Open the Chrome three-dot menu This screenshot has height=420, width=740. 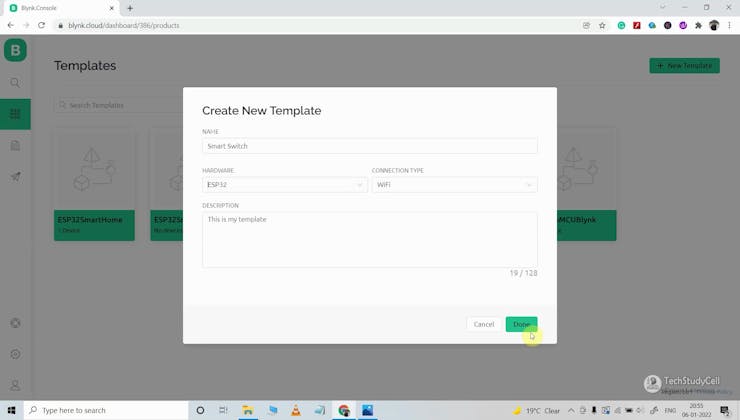729,25
